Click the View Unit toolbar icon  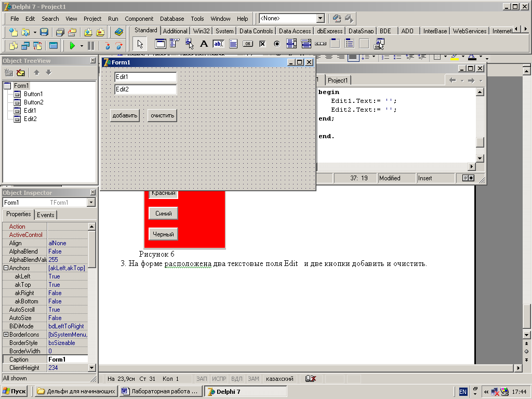(x=13, y=46)
